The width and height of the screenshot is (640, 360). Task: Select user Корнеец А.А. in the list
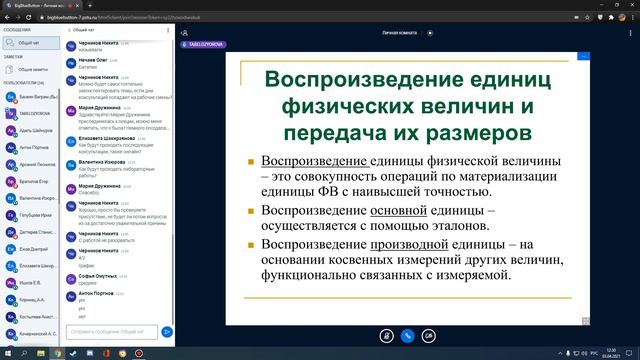tap(31, 300)
